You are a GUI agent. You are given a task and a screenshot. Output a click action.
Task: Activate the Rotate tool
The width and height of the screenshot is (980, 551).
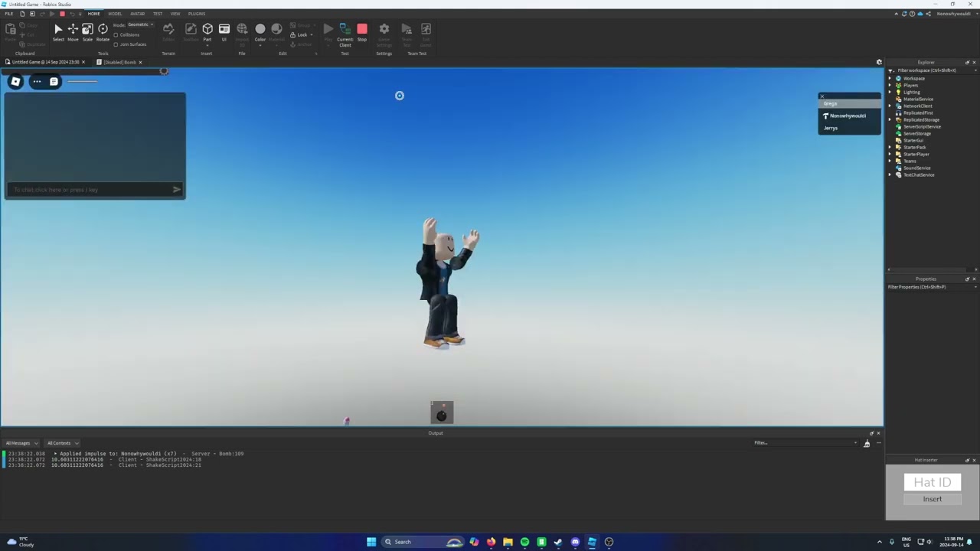[103, 32]
